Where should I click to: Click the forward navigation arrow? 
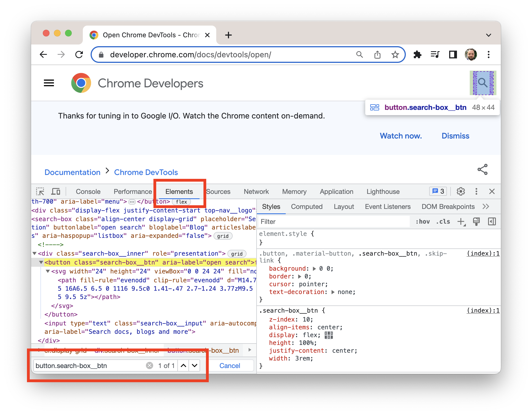(x=61, y=55)
